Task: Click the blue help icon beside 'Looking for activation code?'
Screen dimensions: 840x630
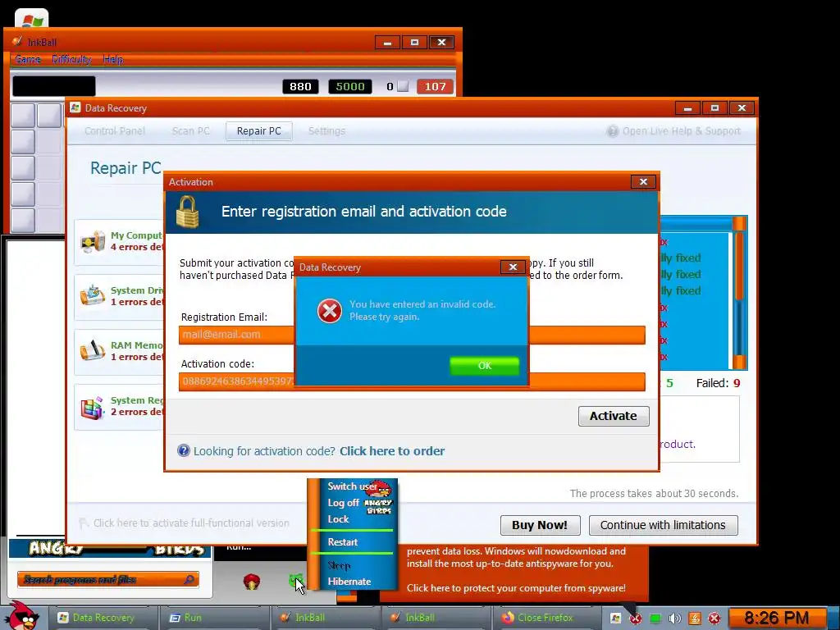Action: coord(184,450)
